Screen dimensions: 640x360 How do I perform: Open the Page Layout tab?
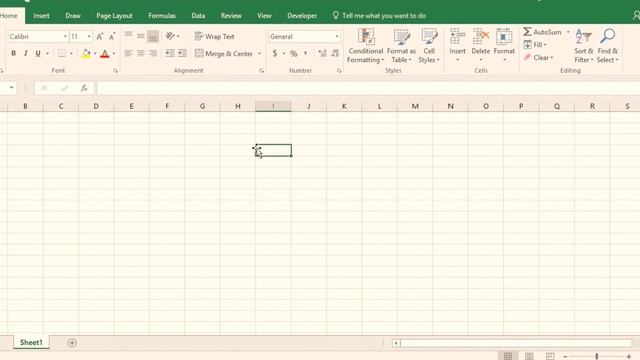click(x=114, y=16)
